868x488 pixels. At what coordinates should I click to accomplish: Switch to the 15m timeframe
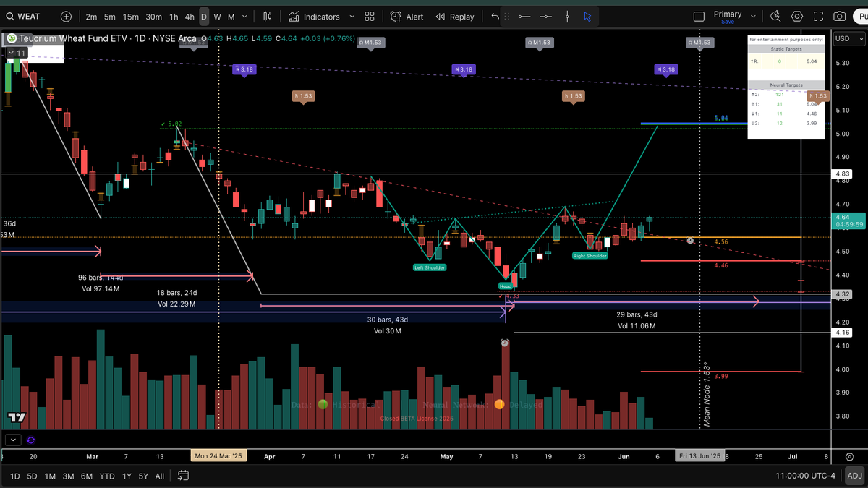coord(130,17)
